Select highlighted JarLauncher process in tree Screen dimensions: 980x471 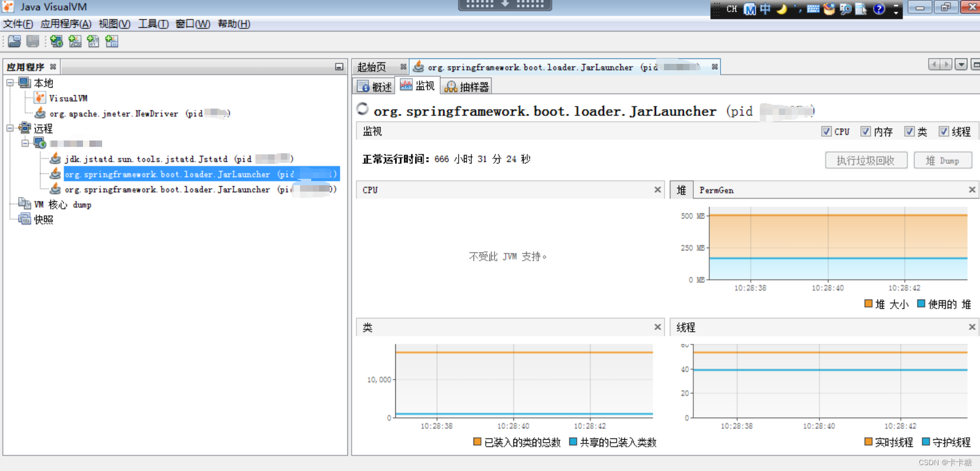[201, 174]
